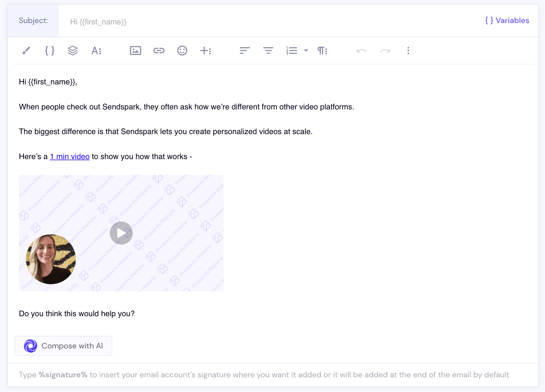Place cursor in 'When people check out Sendspark' line
This screenshot has height=392, width=545.
click(186, 107)
